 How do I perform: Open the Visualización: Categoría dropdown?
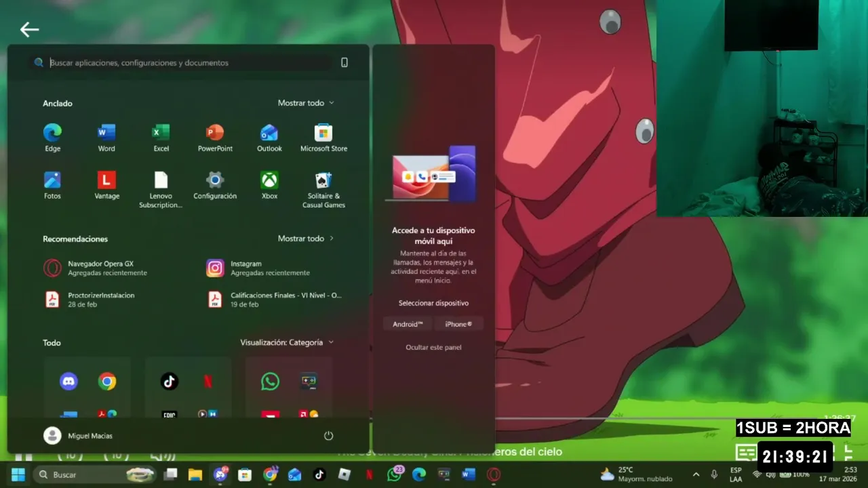click(x=287, y=342)
